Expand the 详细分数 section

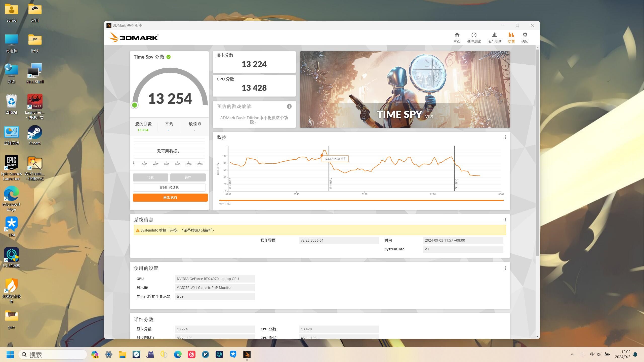144,319
